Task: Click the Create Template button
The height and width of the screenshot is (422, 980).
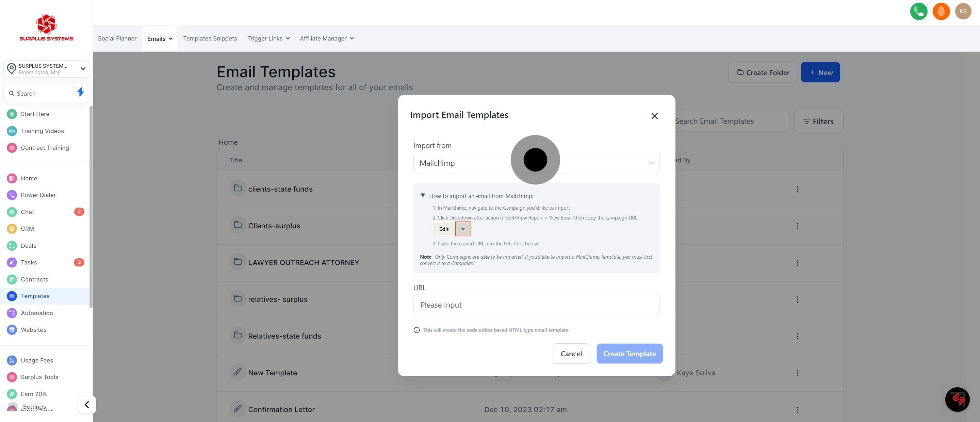Action: [x=629, y=354]
